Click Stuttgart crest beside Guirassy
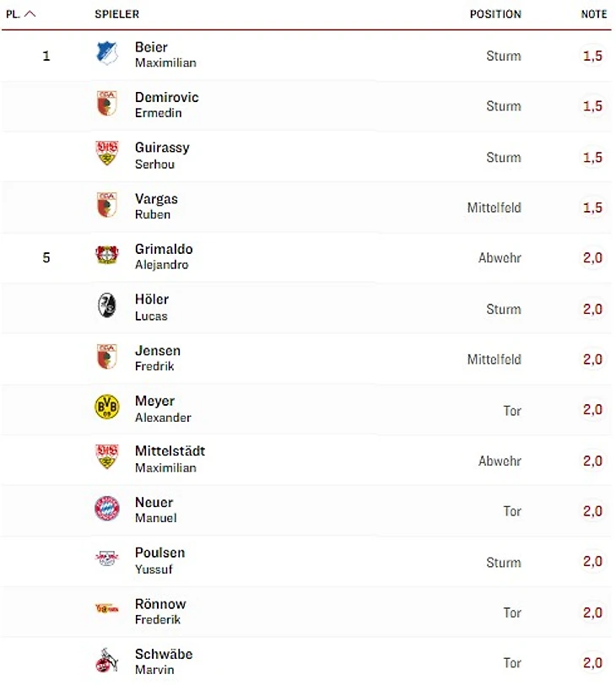Screen dimensions: 616x685 (x=107, y=155)
